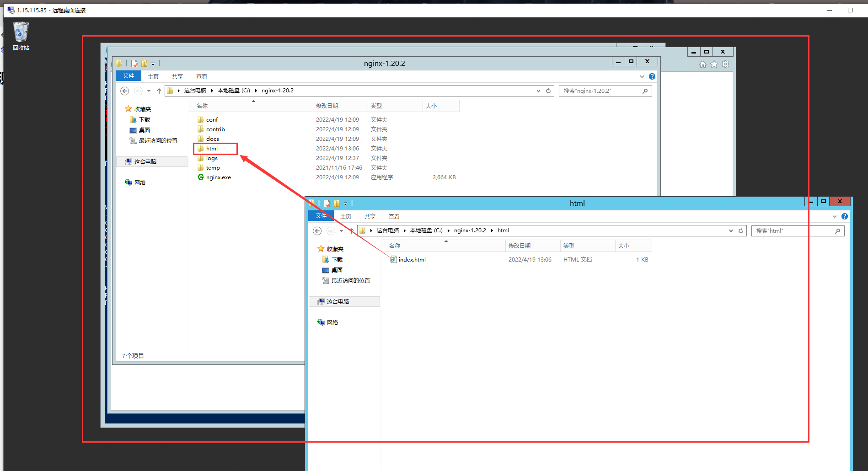
Task: Click 本地磁盘 (C:) breadcrumb in html window
Action: point(426,230)
